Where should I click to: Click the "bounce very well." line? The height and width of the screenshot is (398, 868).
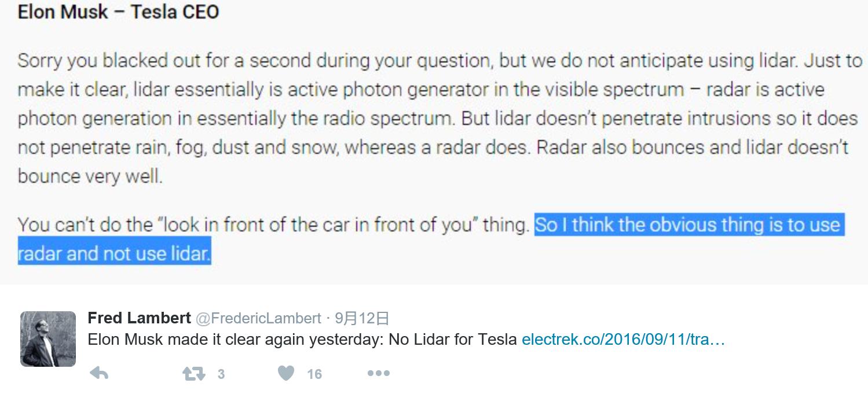[x=90, y=176]
